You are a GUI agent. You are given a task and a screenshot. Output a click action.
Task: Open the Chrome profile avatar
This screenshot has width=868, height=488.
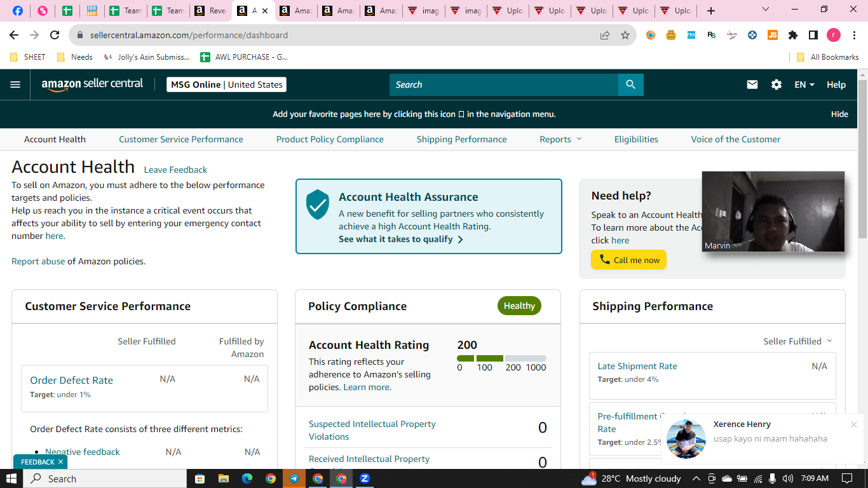[834, 35]
